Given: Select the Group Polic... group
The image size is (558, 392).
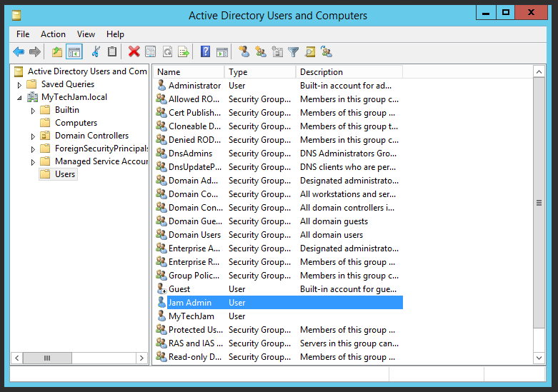Looking at the screenshot, I should pos(194,276).
